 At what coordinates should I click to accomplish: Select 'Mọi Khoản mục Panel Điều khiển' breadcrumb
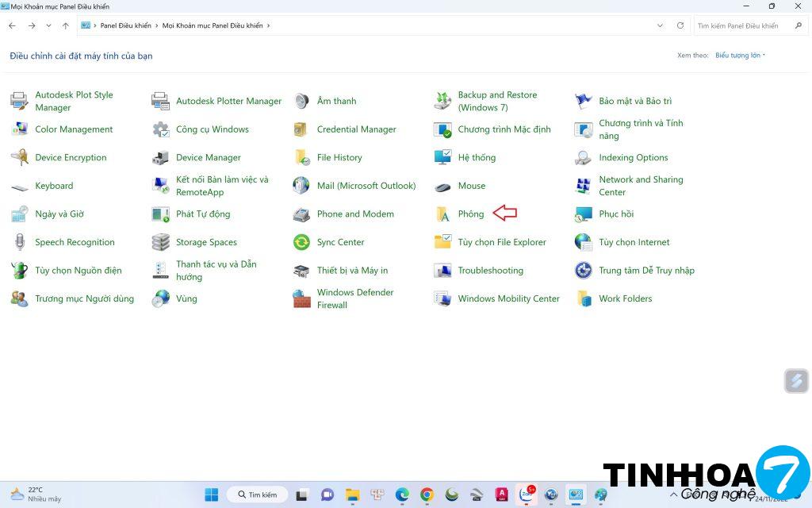pyautogui.click(x=212, y=25)
